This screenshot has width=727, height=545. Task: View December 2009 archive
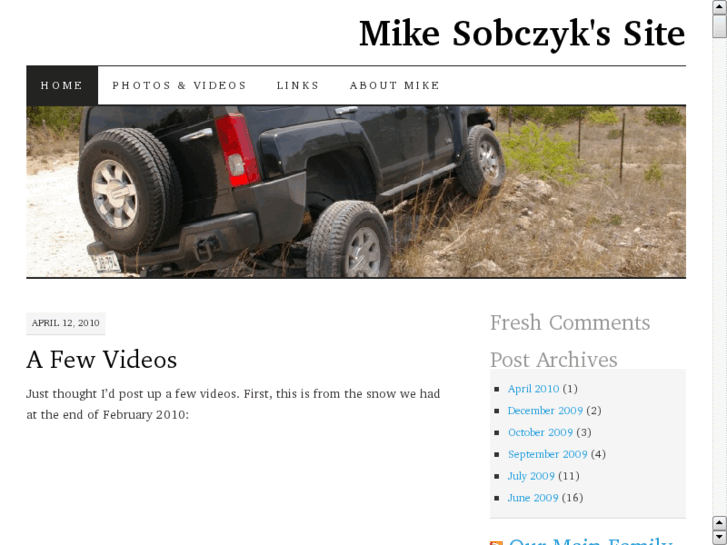click(x=545, y=410)
